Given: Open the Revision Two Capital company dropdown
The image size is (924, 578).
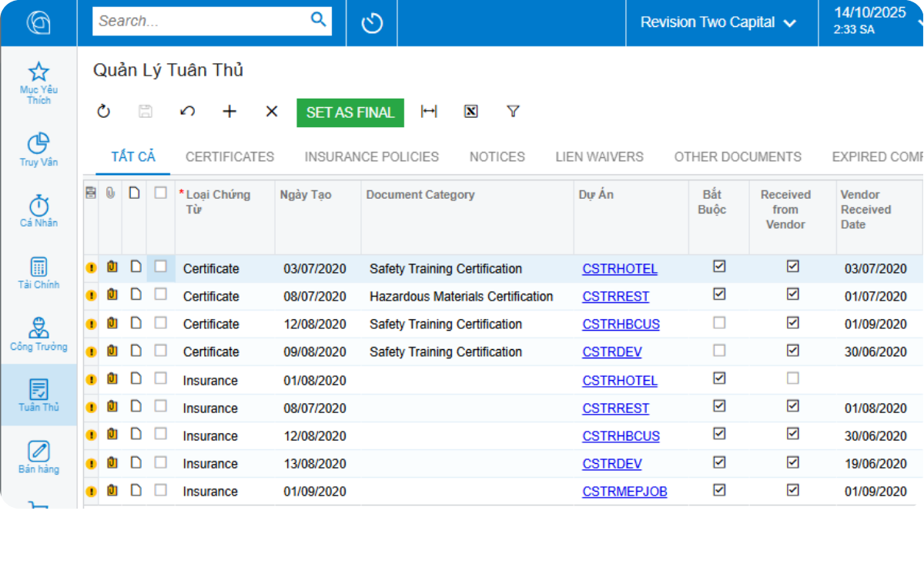Looking at the screenshot, I should click(x=719, y=22).
